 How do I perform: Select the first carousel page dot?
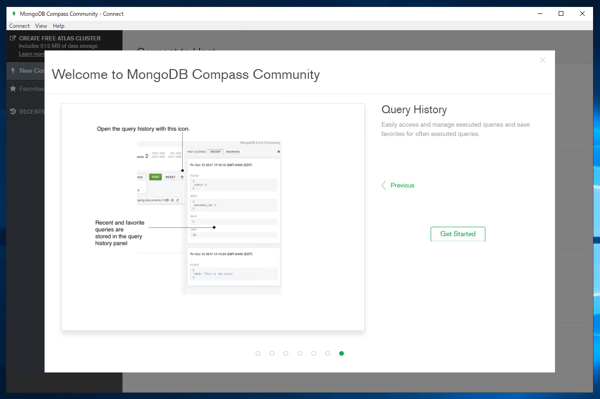click(x=258, y=353)
